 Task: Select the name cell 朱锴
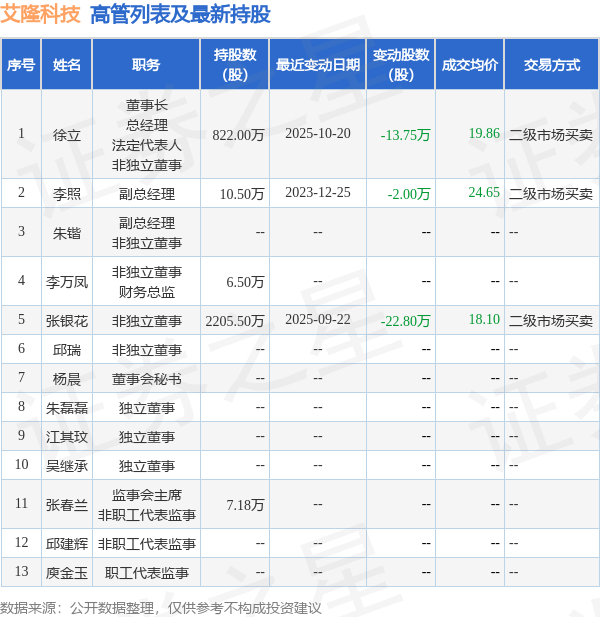(x=67, y=233)
